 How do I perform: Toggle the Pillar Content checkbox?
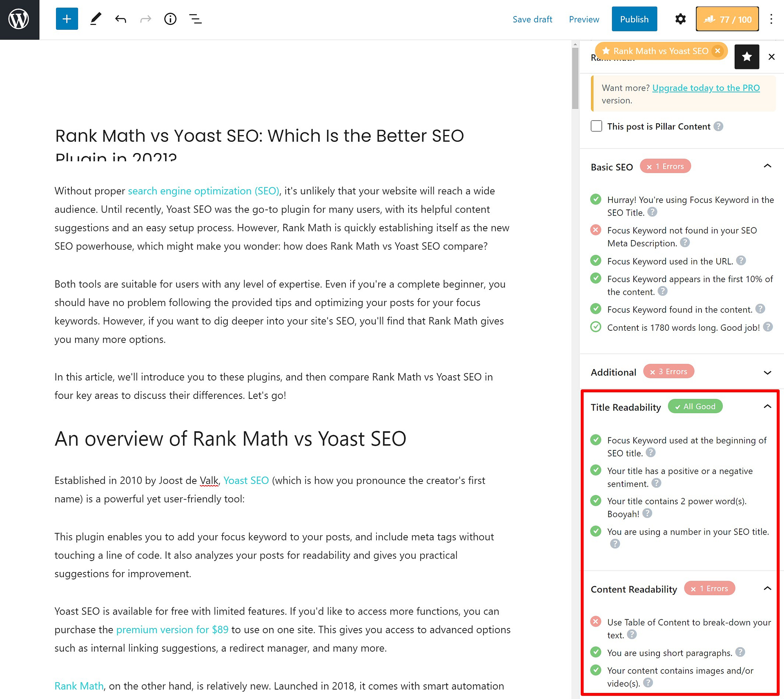point(597,126)
